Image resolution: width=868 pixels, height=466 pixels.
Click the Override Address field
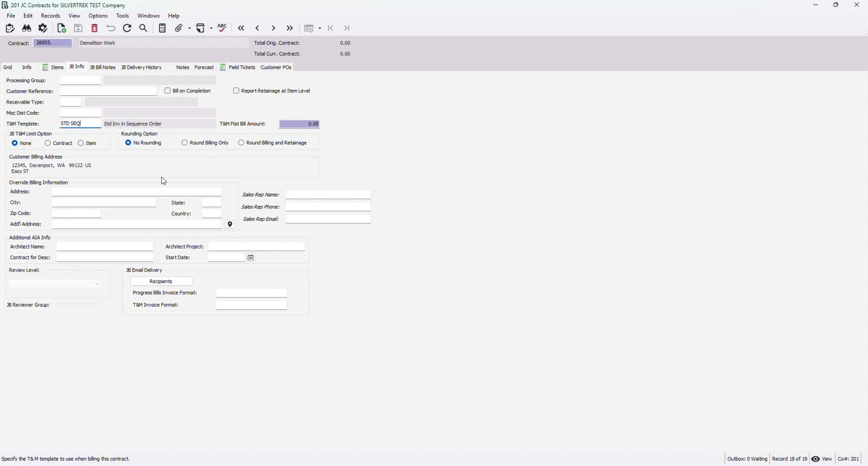click(x=137, y=192)
